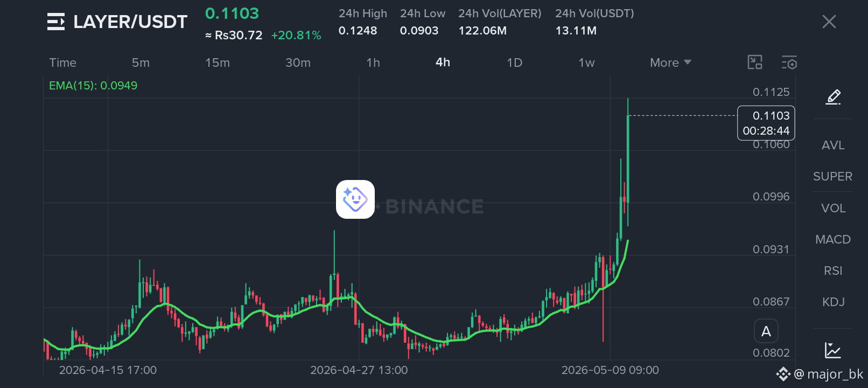Toggle the AVL indicator
The width and height of the screenshot is (868, 388).
tap(833, 145)
